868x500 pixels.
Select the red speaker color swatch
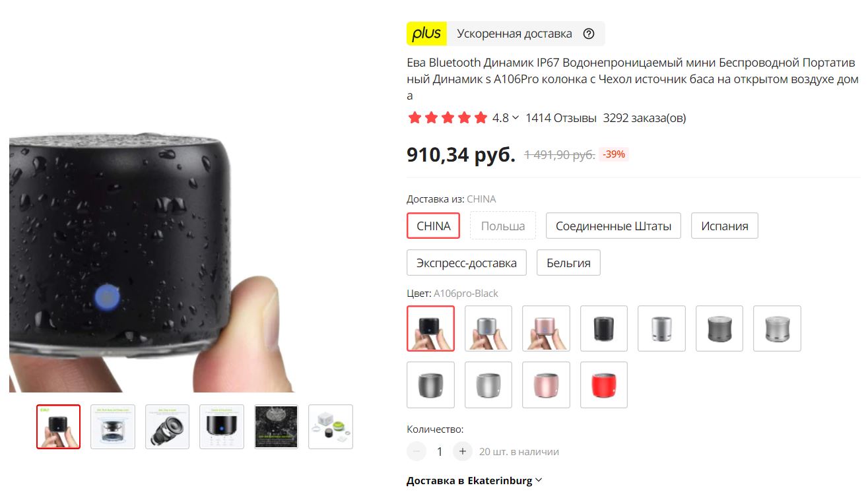point(604,385)
